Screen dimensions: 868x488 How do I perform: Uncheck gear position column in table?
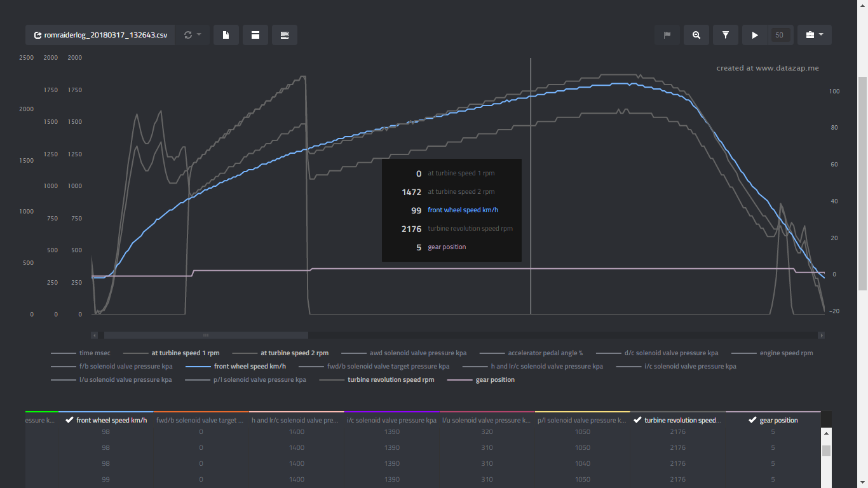coord(773,420)
